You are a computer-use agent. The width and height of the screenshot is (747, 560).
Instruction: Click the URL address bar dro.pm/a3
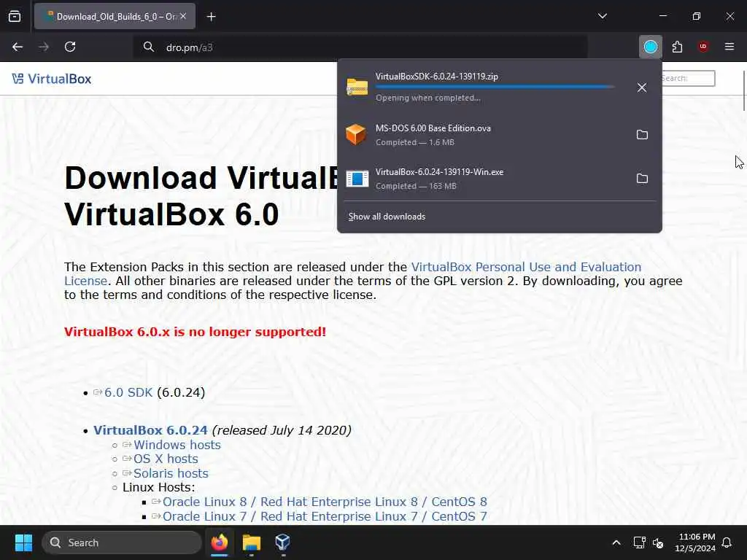360,47
